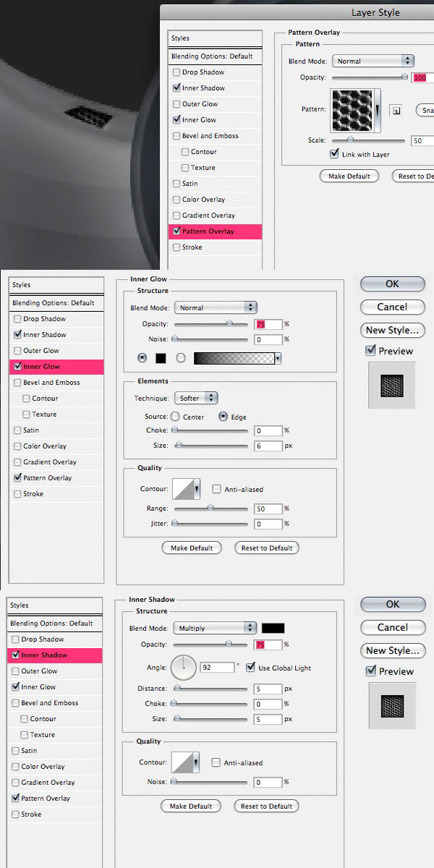The height and width of the screenshot is (868, 434).
Task: Enable Outer Glow in the Inner Glow dialog's list
Action: point(17,351)
